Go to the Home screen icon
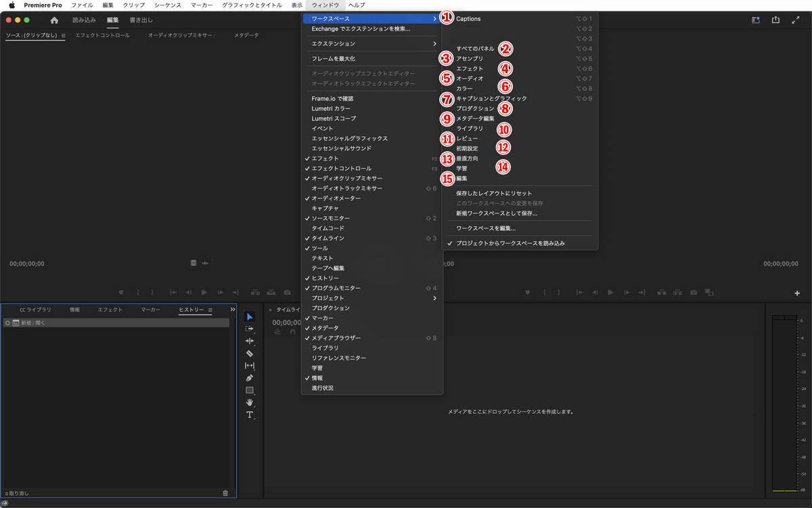Image resolution: width=812 pixels, height=508 pixels. coord(54,20)
